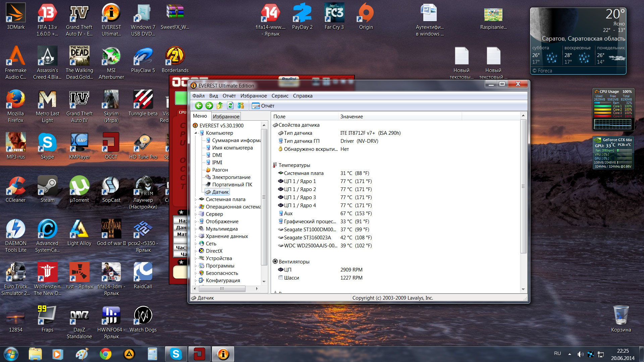Select the Разгон flame item in tree
Image resolution: width=644 pixels, height=362 pixels.
pyautogui.click(x=220, y=170)
